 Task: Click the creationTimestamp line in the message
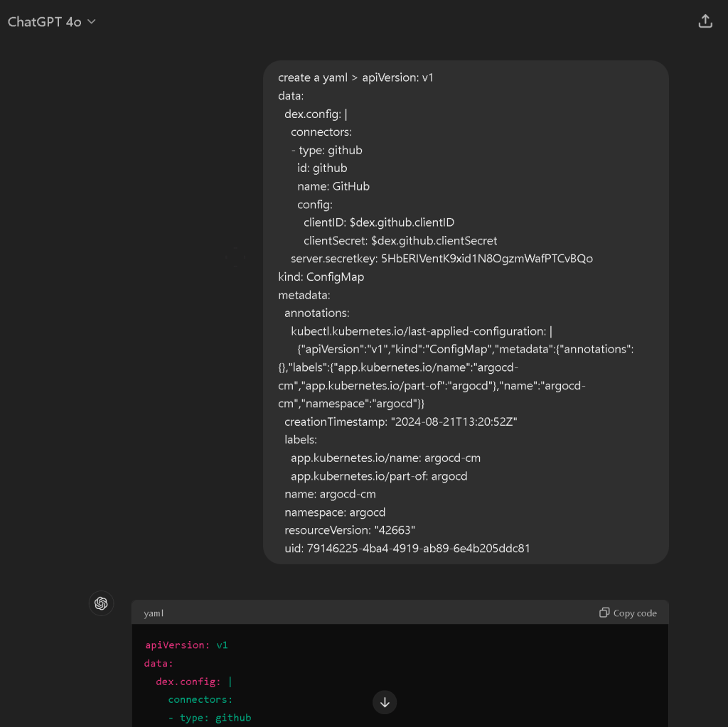tap(401, 421)
